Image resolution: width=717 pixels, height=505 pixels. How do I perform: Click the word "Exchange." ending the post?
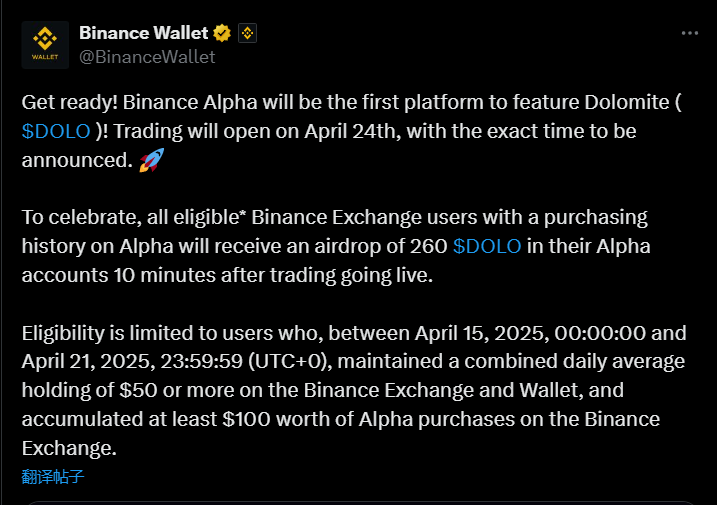tap(69, 448)
